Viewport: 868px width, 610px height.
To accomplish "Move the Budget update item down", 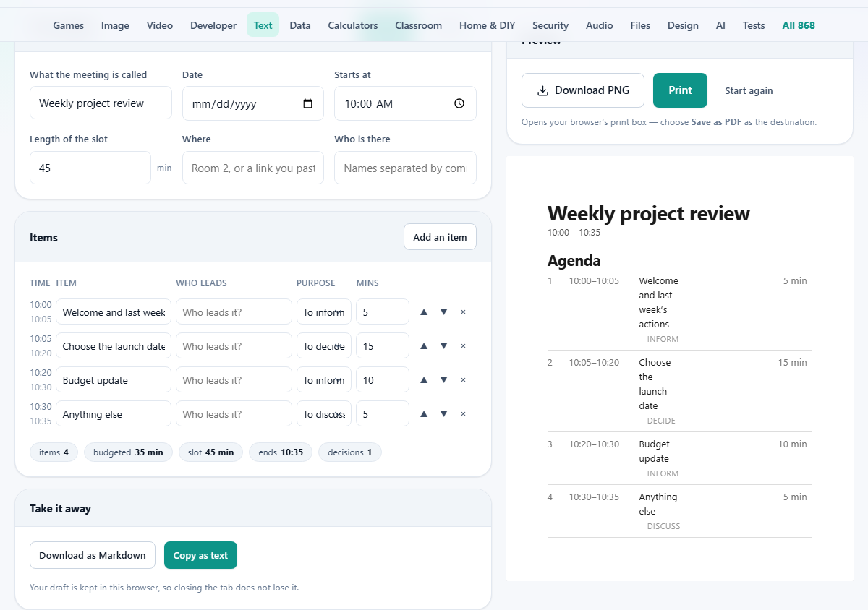I will tap(443, 380).
